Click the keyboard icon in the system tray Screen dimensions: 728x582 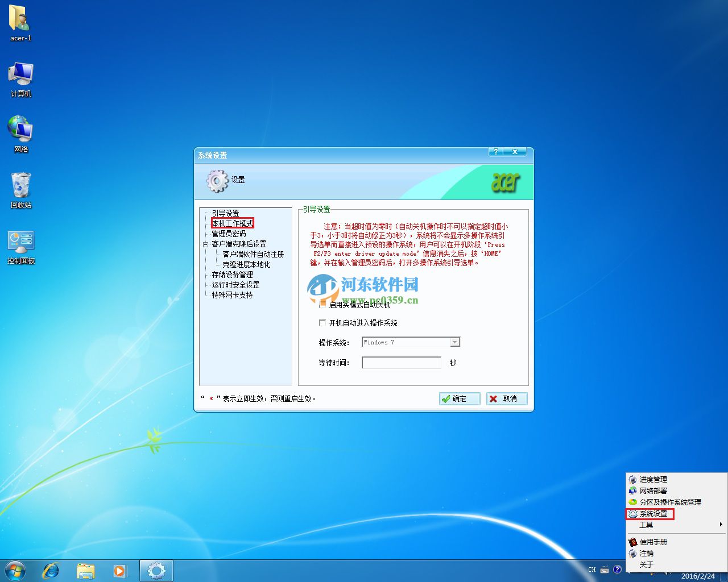pos(605,569)
